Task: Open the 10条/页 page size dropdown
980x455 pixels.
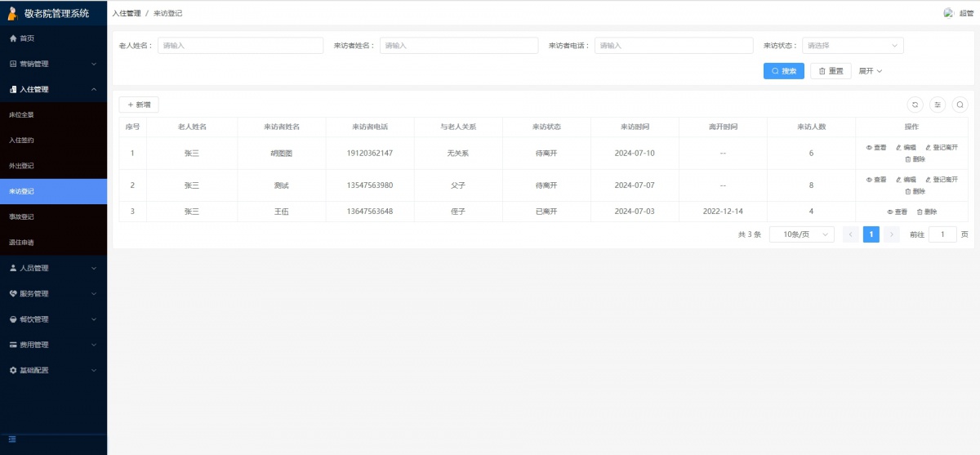Action: coord(801,234)
